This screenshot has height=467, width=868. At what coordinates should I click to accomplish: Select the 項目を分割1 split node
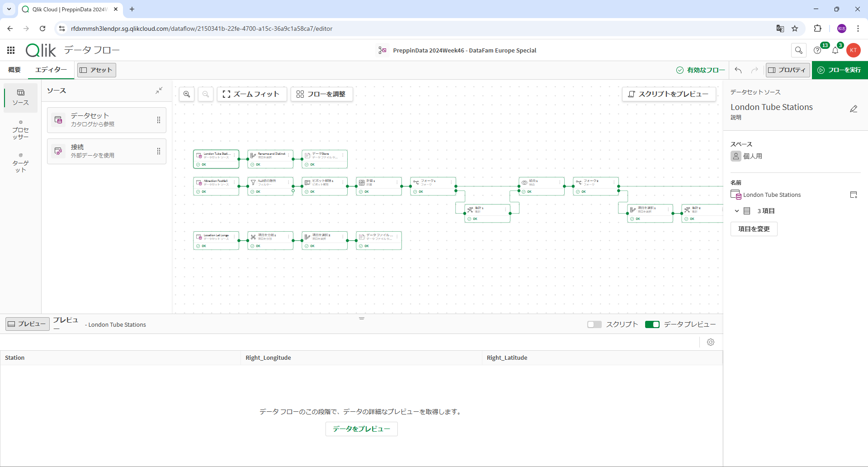[x=270, y=240]
